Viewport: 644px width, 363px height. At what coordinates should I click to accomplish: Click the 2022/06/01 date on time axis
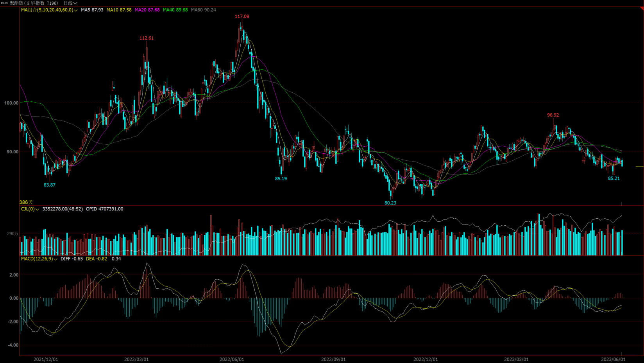click(232, 359)
